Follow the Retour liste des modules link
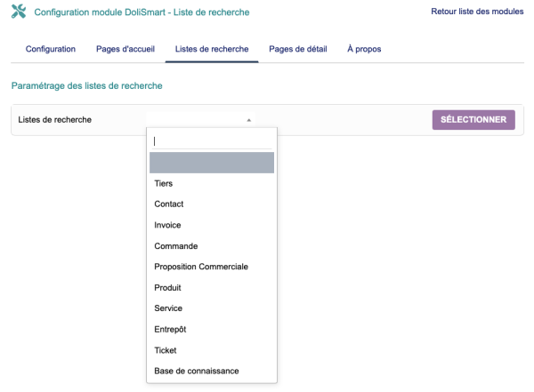Screen dimensions: 534x392 click(477, 12)
